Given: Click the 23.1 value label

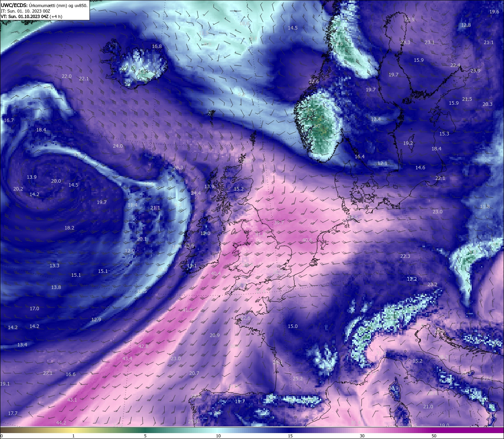Looking at the screenshot, I should 430,43.
